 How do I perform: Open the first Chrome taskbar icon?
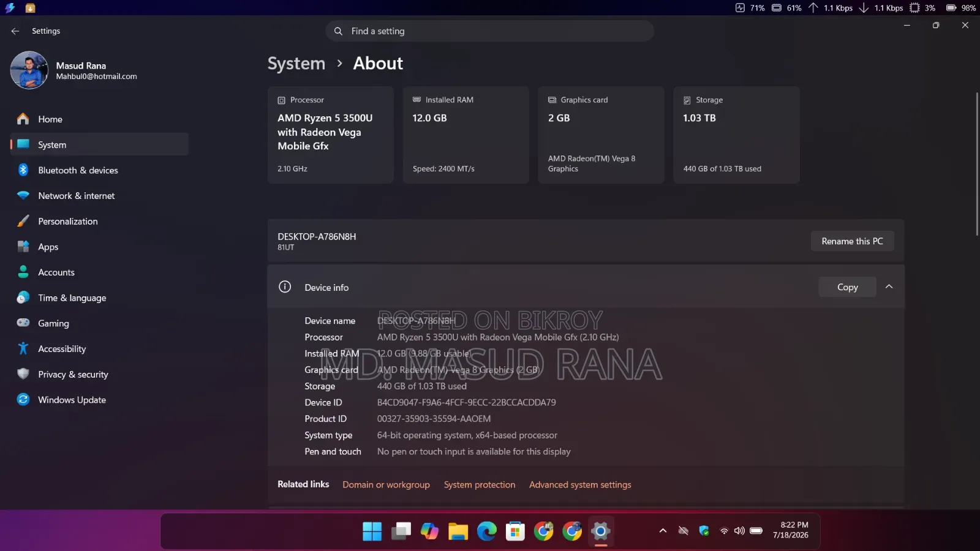(543, 531)
